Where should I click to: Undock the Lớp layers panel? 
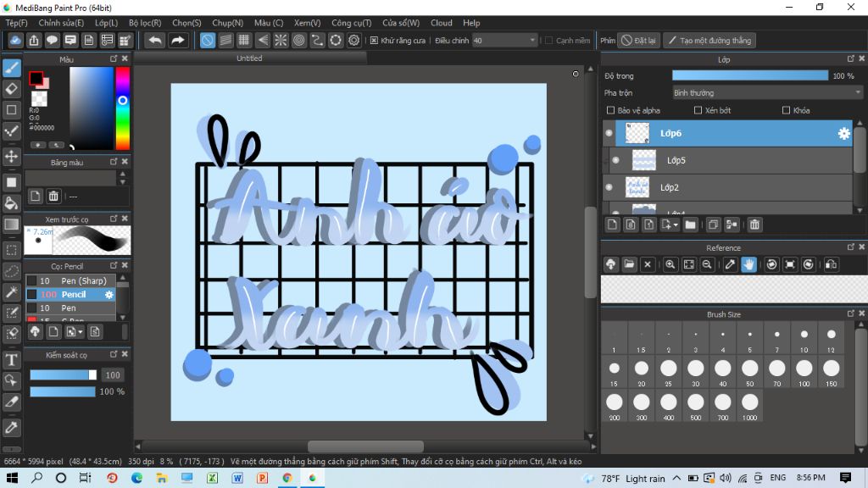tap(851, 58)
